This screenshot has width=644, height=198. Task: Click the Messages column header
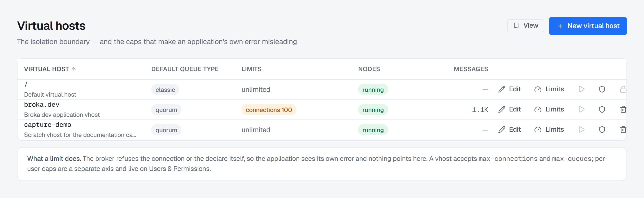pyautogui.click(x=471, y=69)
